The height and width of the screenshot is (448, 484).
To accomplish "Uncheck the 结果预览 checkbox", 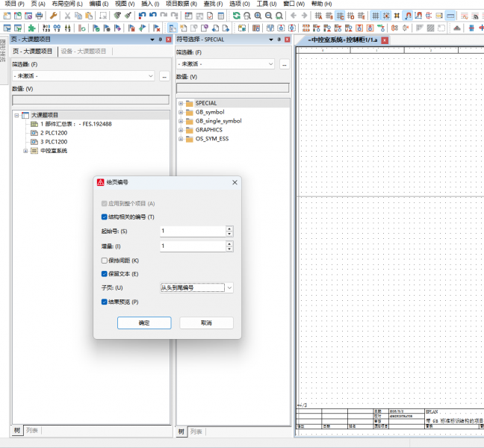I will [105, 302].
